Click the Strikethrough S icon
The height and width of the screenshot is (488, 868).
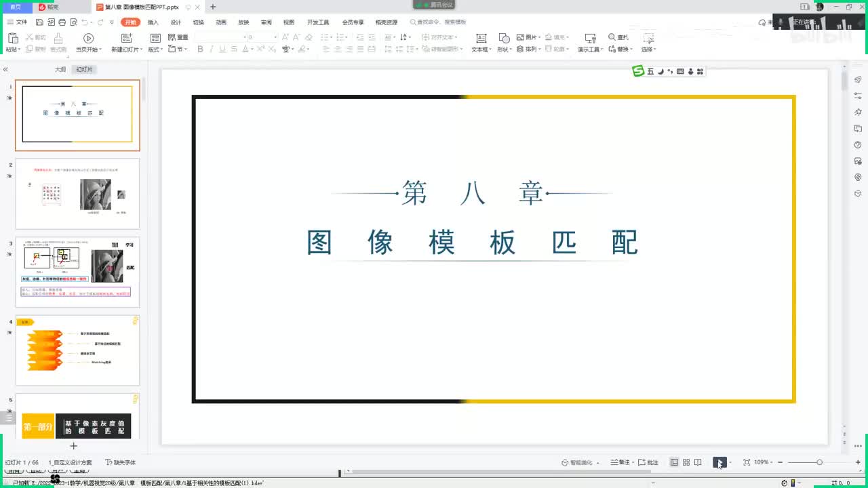coord(234,49)
